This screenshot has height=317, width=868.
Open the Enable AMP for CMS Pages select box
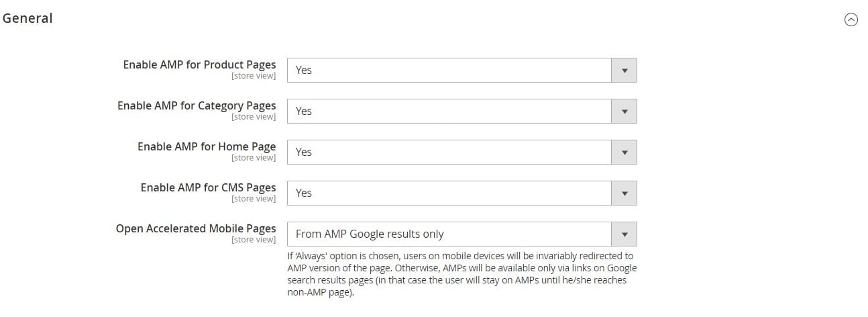click(x=462, y=193)
